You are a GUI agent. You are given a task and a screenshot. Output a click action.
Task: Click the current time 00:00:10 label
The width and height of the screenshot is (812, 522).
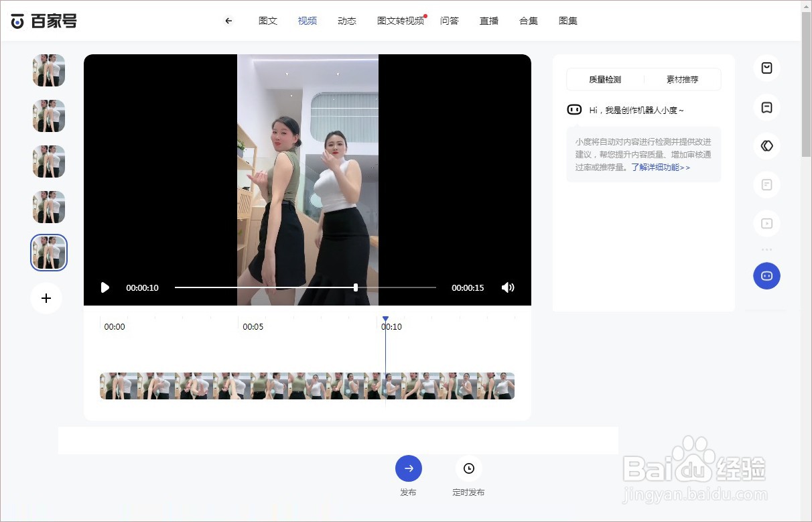tap(142, 288)
